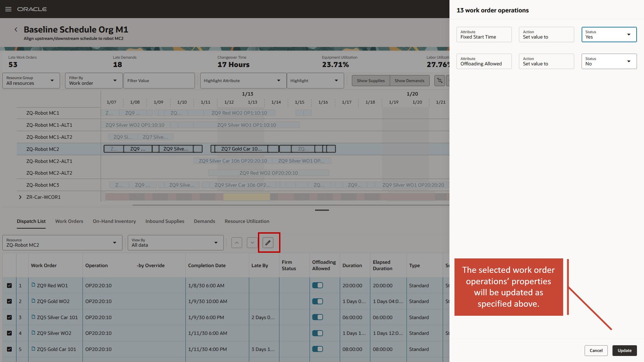Click the Update button
The height and width of the screenshot is (362, 644).
point(624,350)
